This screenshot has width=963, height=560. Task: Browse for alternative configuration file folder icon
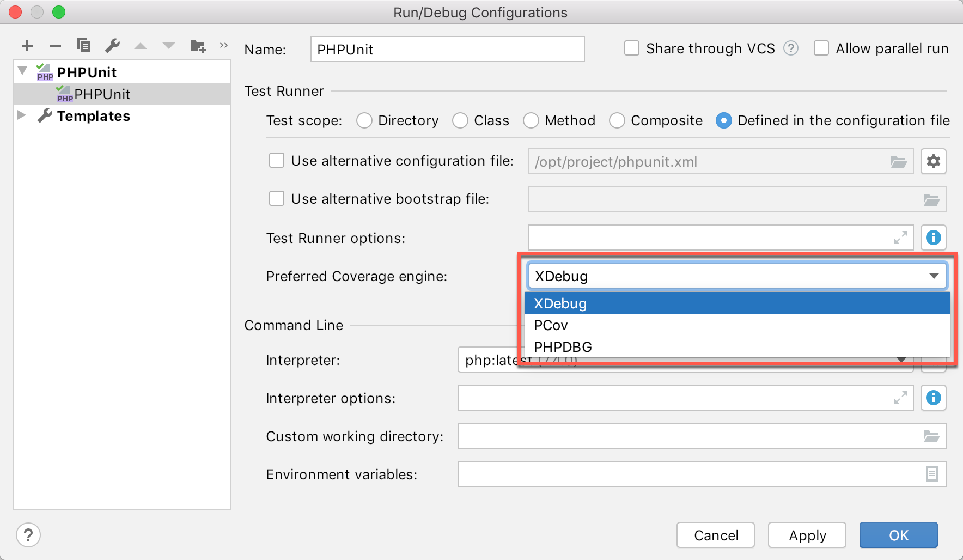tap(898, 162)
